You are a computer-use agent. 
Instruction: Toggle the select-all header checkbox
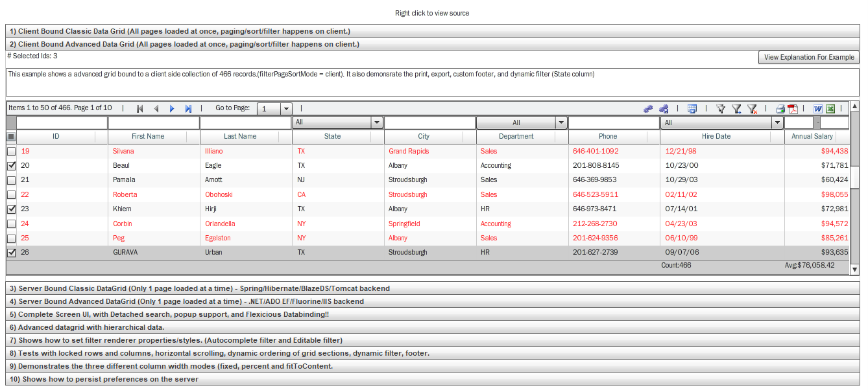point(11,137)
